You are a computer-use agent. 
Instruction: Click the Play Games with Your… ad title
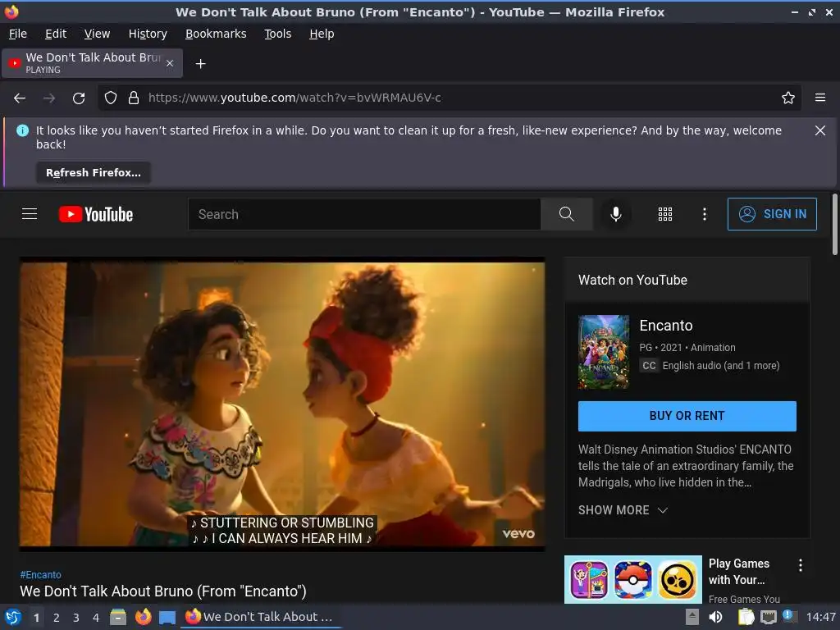739,572
